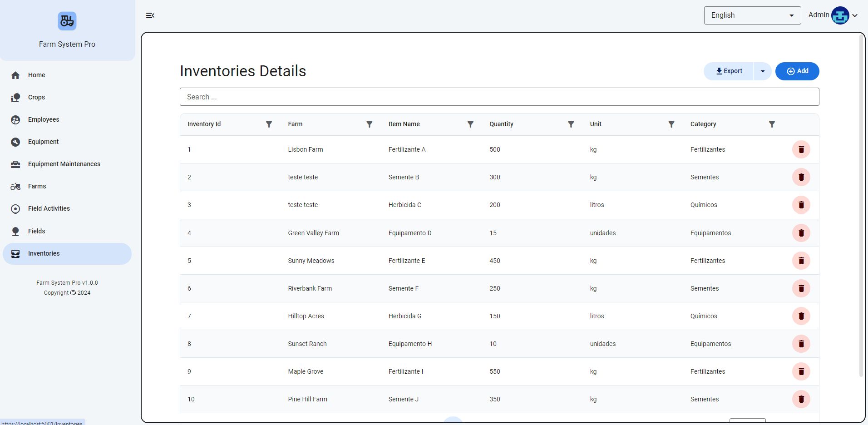The height and width of the screenshot is (425, 868).
Task: Delete the Fertilizante A inventory row
Action: click(x=801, y=149)
